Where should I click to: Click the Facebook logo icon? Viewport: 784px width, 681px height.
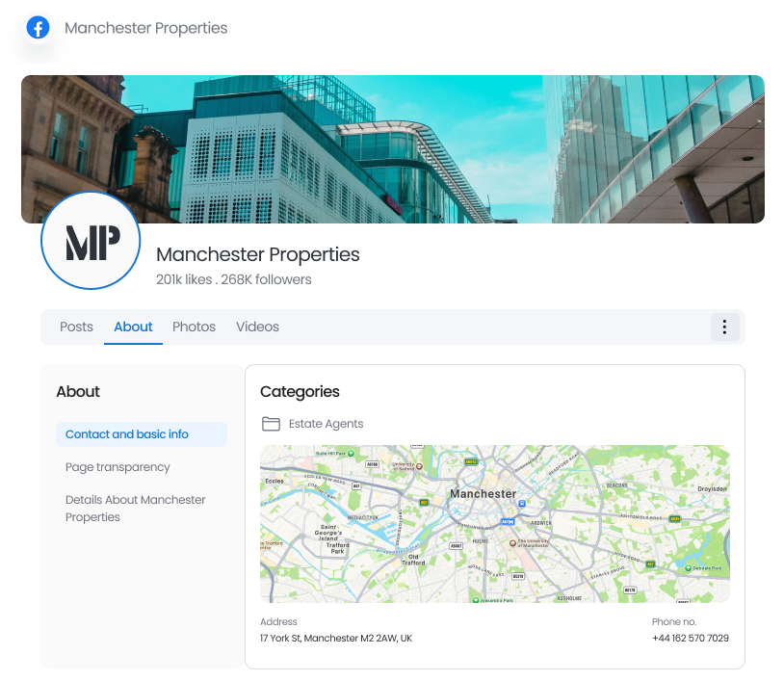[x=38, y=28]
